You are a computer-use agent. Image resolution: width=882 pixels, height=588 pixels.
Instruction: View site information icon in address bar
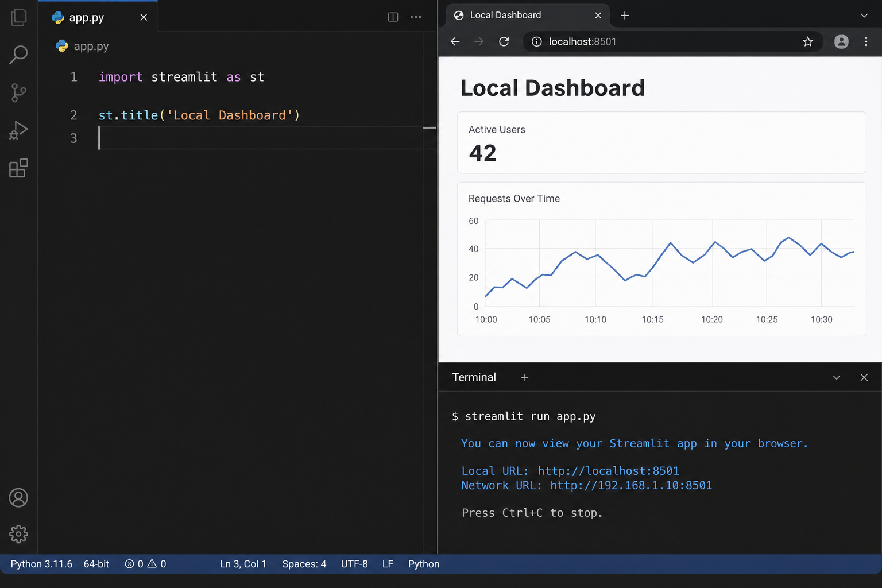tap(536, 41)
